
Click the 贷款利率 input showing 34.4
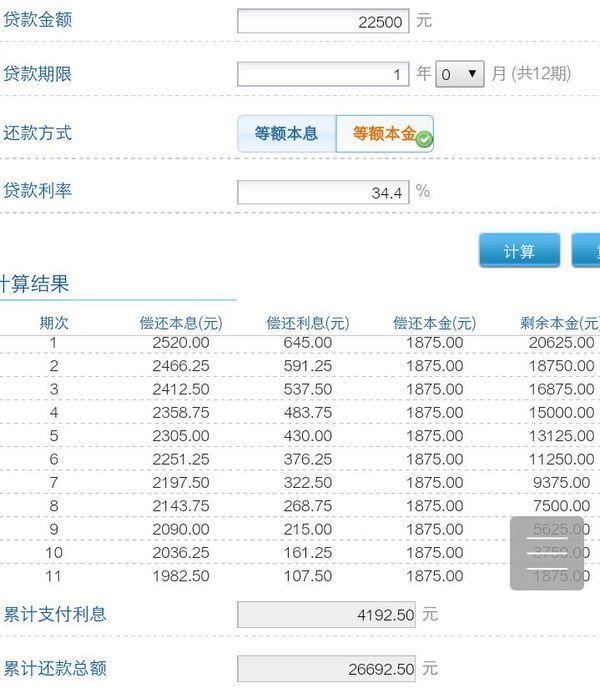(x=322, y=192)
